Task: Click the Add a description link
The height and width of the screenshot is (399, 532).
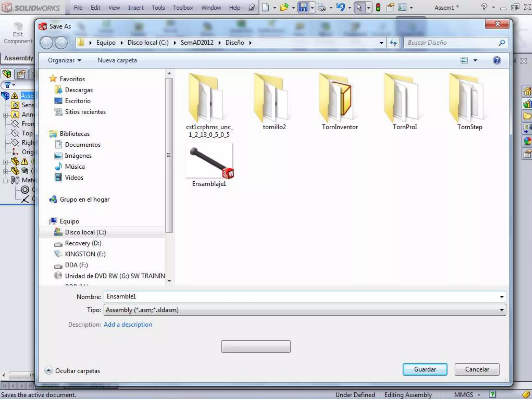Action: tap(128, 324)
